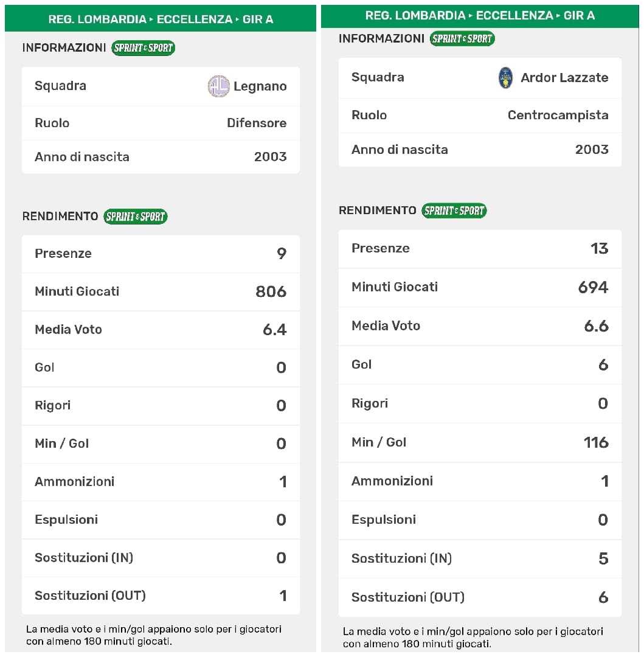Open REG. LOMBARDIA in the left header

click(97, 19)
